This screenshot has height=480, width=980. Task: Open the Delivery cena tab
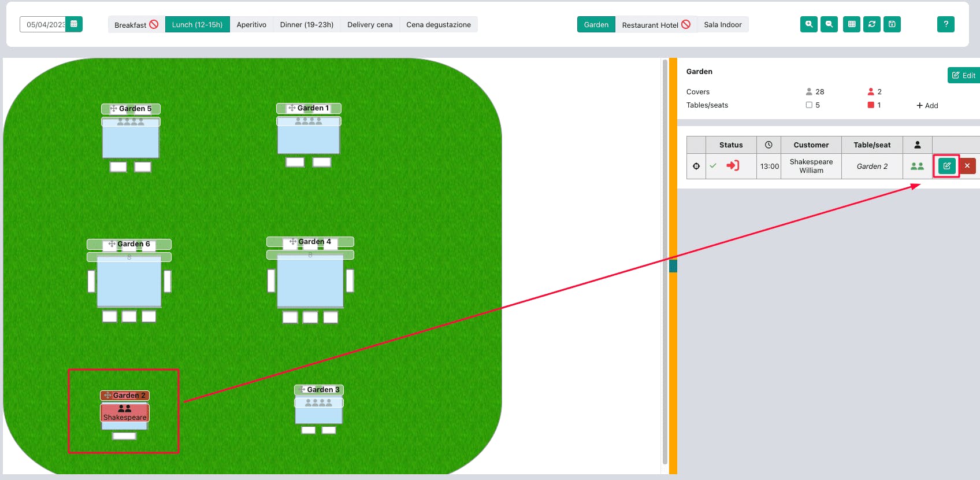(x=370, y=24)
